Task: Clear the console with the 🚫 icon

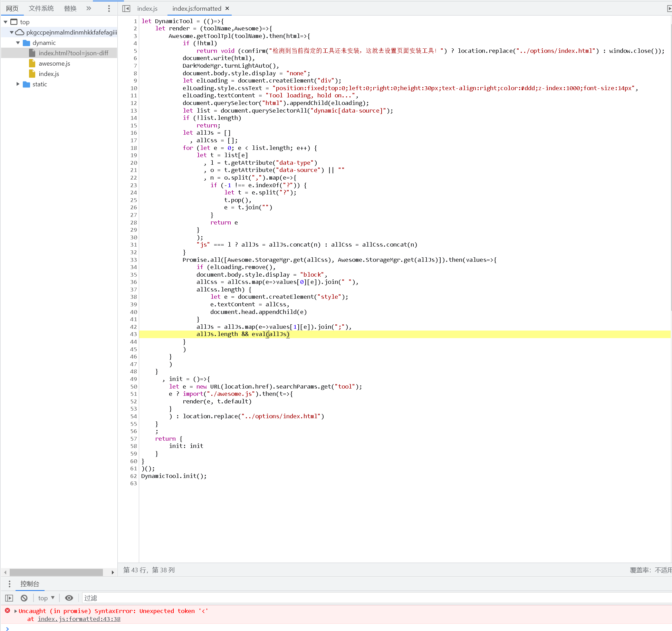Action: pos(23,598)
